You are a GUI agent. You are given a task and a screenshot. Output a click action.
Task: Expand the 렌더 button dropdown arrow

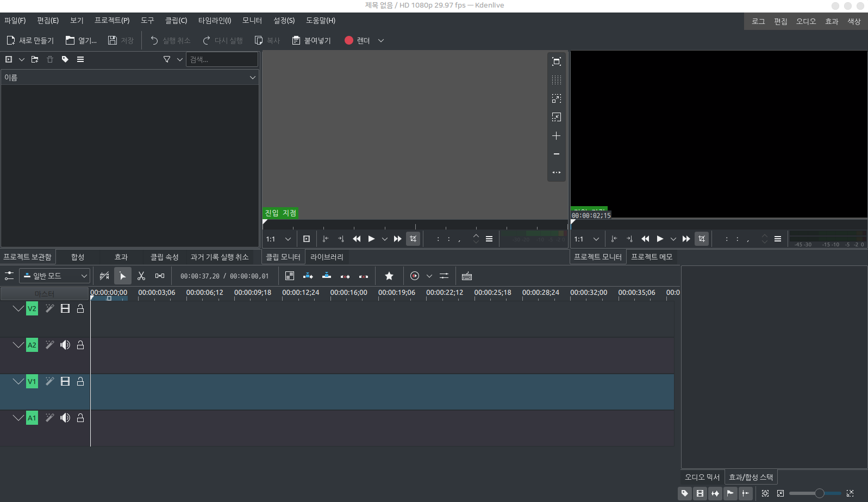pyautogui.click(x=381, y=41)
